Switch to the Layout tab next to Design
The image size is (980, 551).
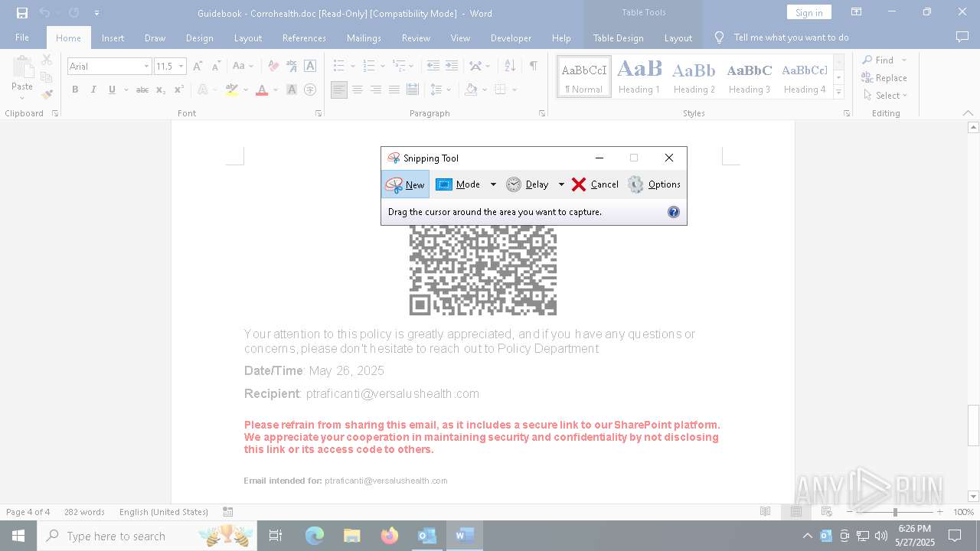click(247, 37)
